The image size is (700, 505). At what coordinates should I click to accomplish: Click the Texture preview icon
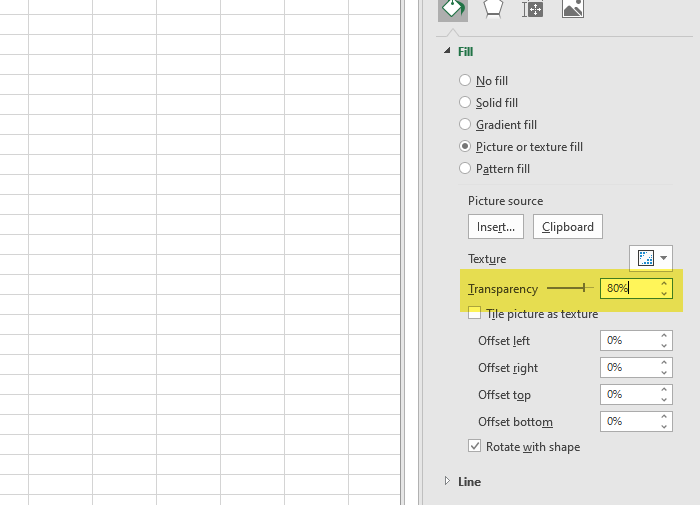[x=646, y=258]
